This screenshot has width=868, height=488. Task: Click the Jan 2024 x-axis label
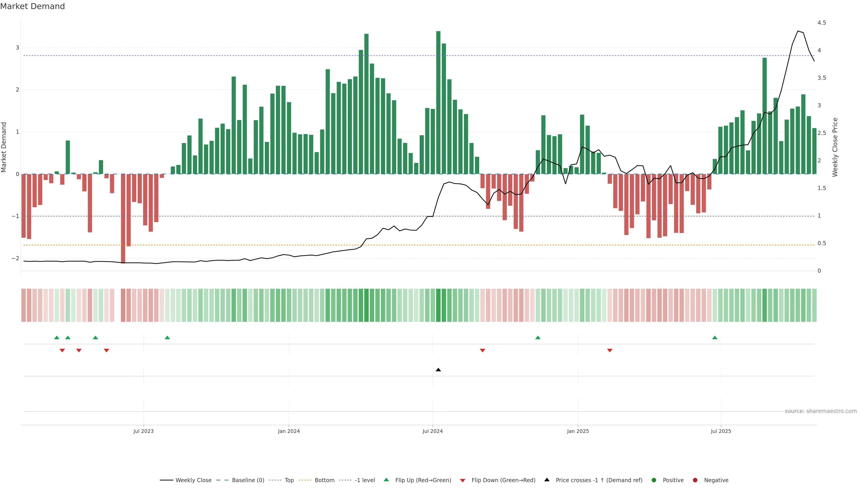[x=289, y=431]
